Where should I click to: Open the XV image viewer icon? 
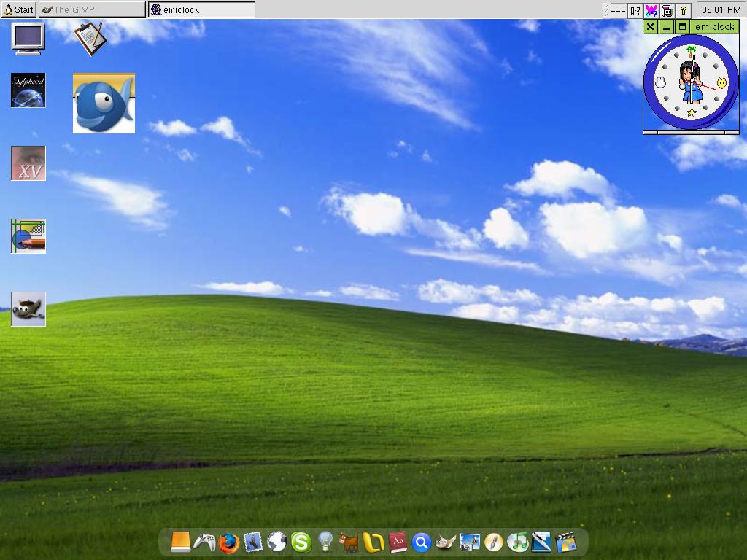[x=28, y=163]
